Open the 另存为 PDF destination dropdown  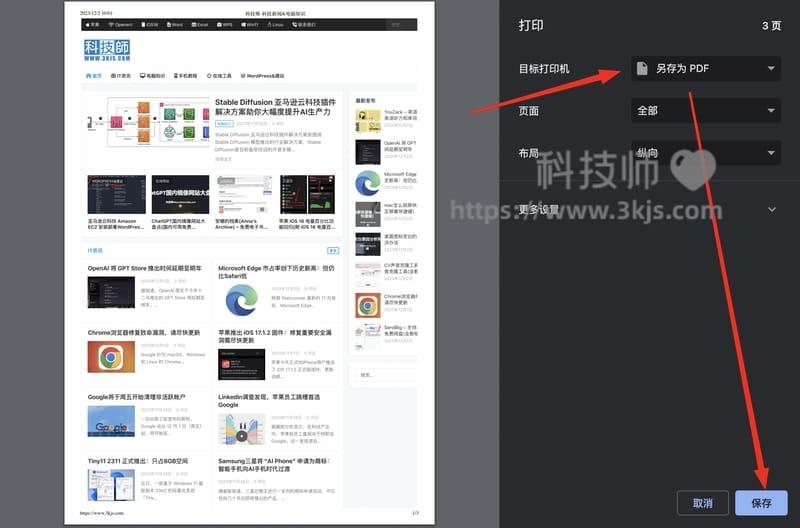point(706,68)
